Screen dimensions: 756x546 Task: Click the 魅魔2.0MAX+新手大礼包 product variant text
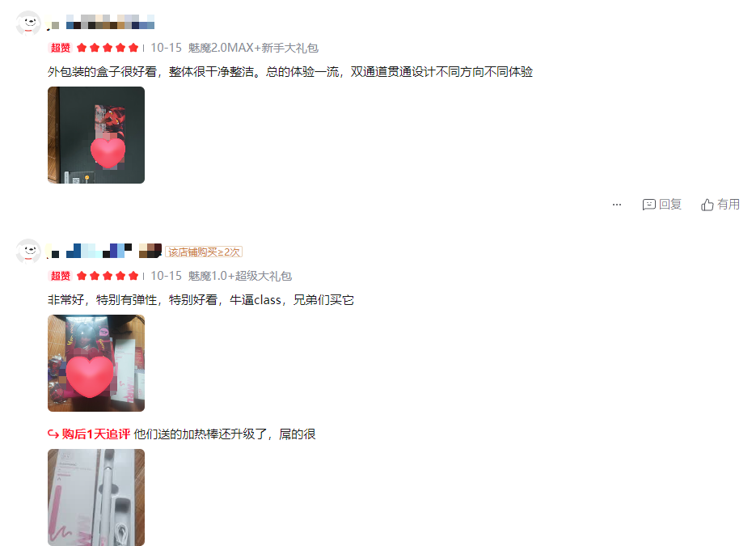coord(253,48)
